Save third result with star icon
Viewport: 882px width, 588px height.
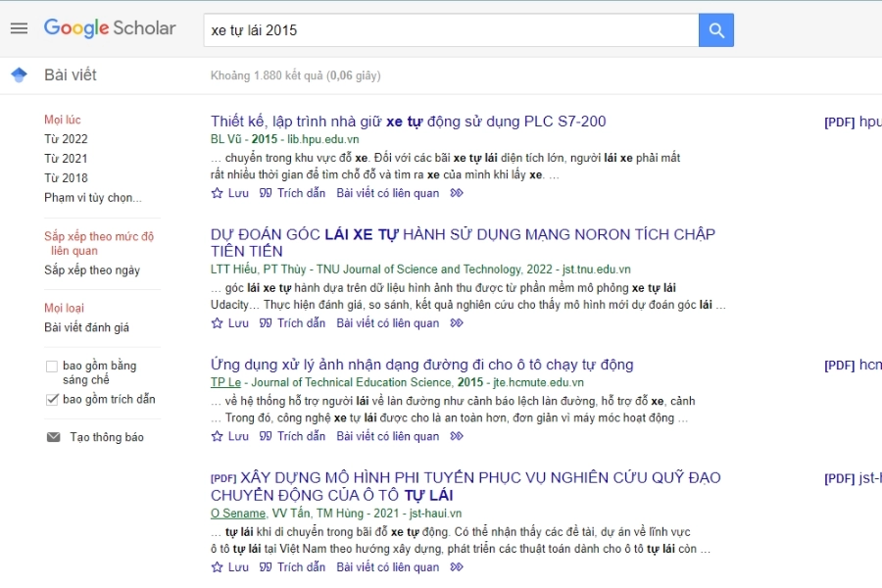(x=218, y=436)
